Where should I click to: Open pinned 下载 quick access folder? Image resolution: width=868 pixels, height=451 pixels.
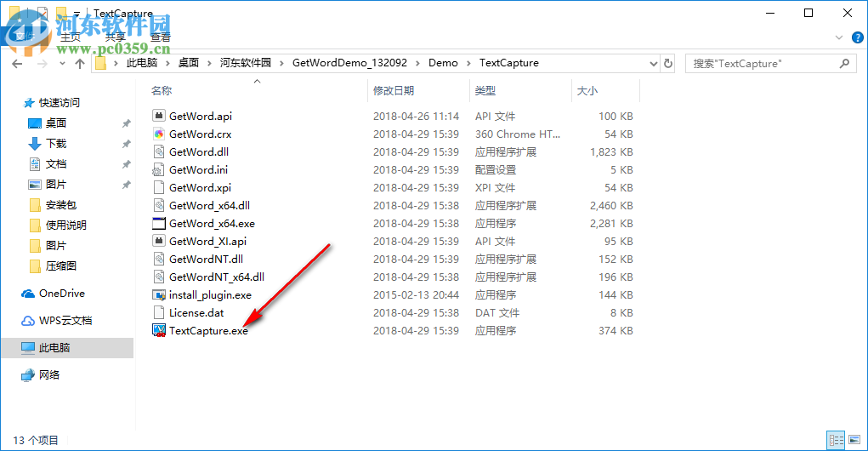pos(55,144)
